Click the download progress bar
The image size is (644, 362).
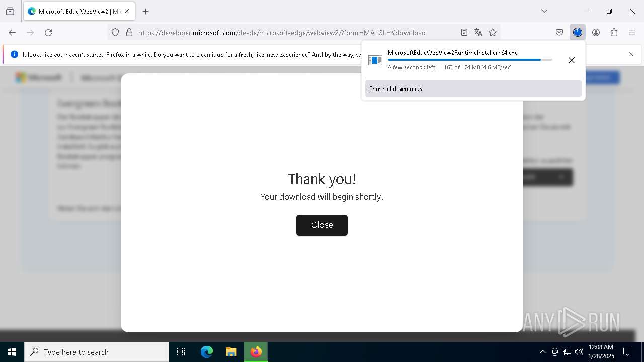(x=470, y=60)
